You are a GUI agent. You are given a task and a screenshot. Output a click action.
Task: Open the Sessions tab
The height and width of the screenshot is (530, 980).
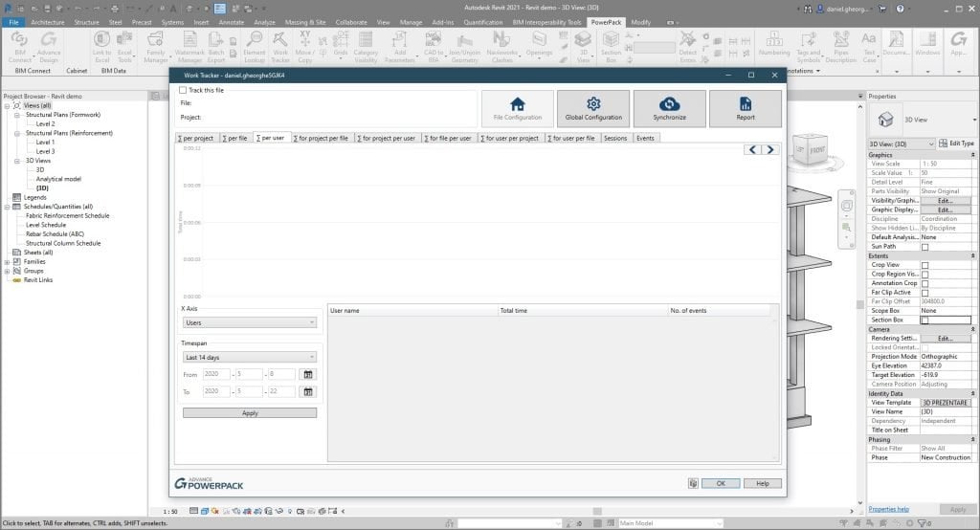(x=615, y=138)
